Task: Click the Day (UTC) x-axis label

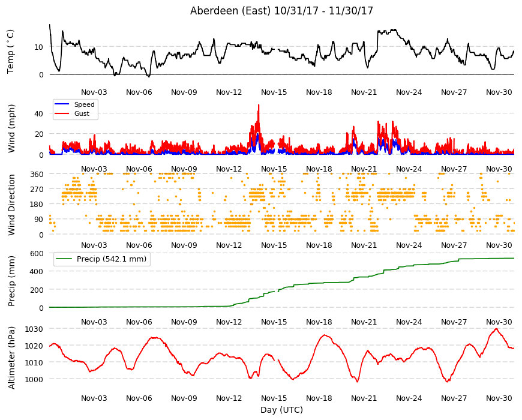Action: [281, 410]
